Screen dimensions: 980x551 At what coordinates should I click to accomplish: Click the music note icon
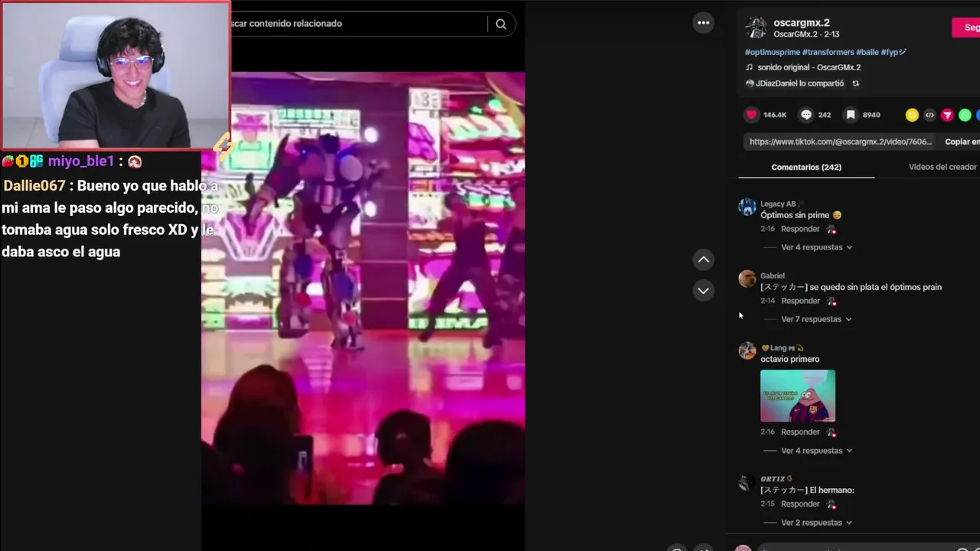pyautogui.click(x=750, y=67)
